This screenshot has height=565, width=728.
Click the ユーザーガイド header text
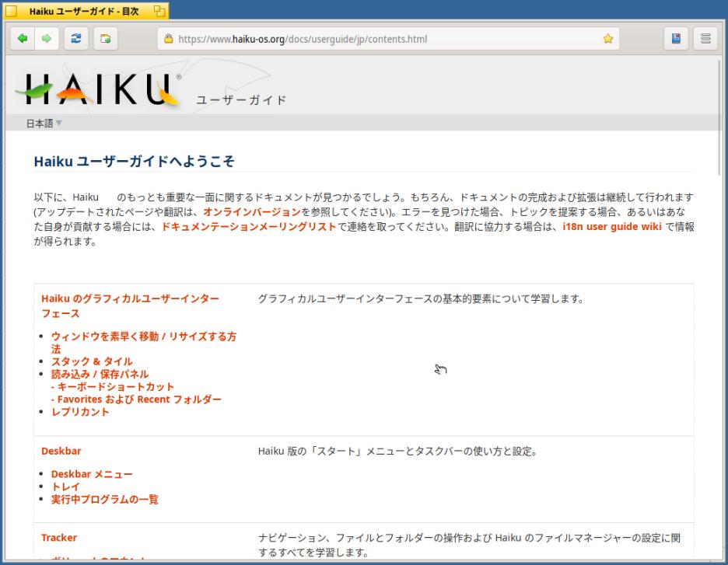point(241,99)
